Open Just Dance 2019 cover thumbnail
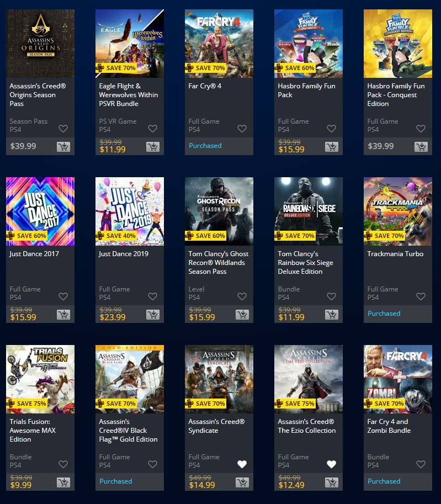This screenshot has width=441, height=504. pos(130,211)
